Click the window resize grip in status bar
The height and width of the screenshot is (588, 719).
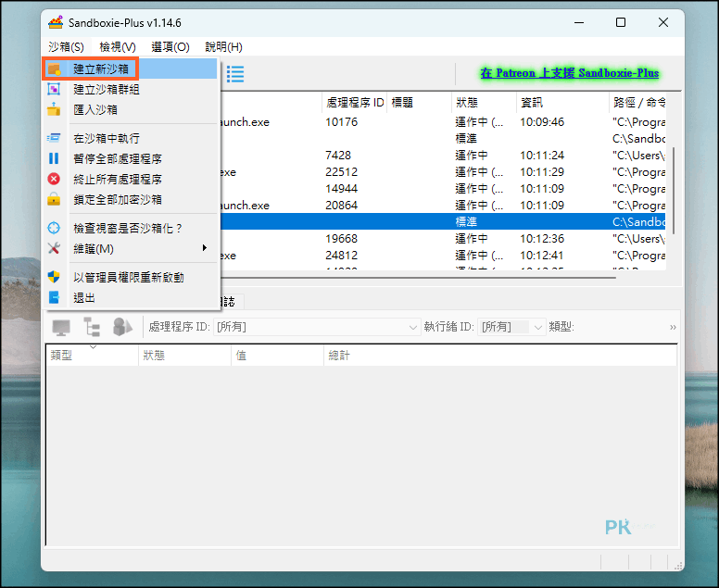coord(678,566)
